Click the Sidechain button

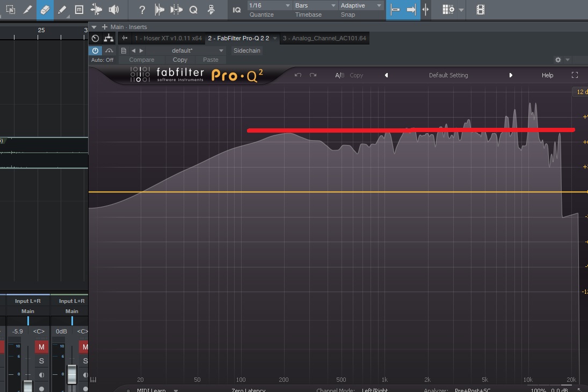pos(247,50)
